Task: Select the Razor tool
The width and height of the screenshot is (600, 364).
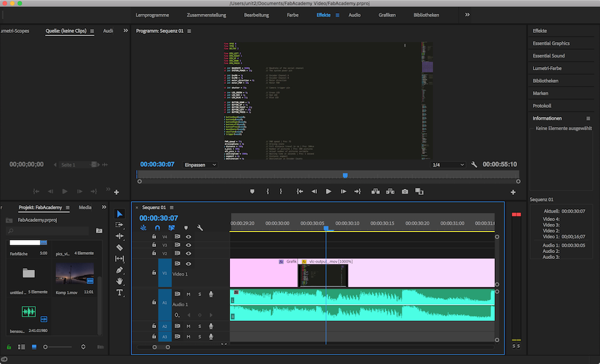Action: tap(119, 248)
